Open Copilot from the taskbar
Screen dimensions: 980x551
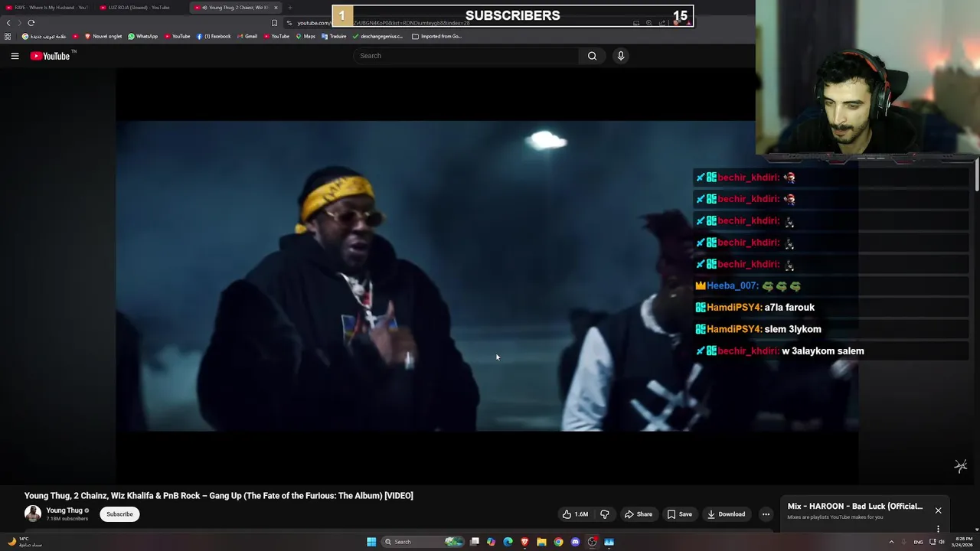tap(491, 542)
